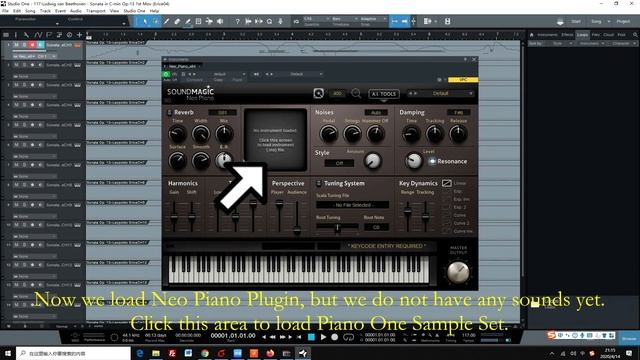Open the track list icon above the tracks
This screenshot has width=640, height=360.
tap(6, 35)
